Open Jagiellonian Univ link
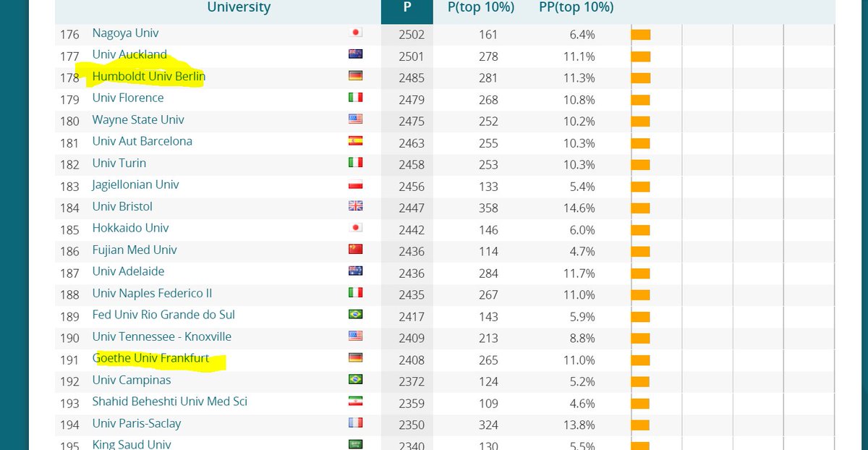Screen dimensions: 868x450 (x=135, y=185)
